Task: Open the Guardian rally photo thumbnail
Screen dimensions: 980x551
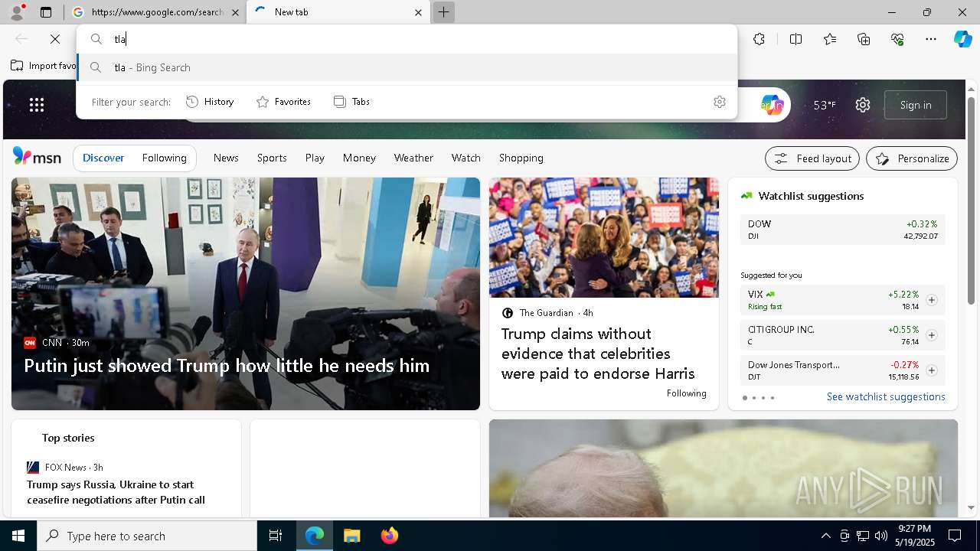Action: point(604,237)
